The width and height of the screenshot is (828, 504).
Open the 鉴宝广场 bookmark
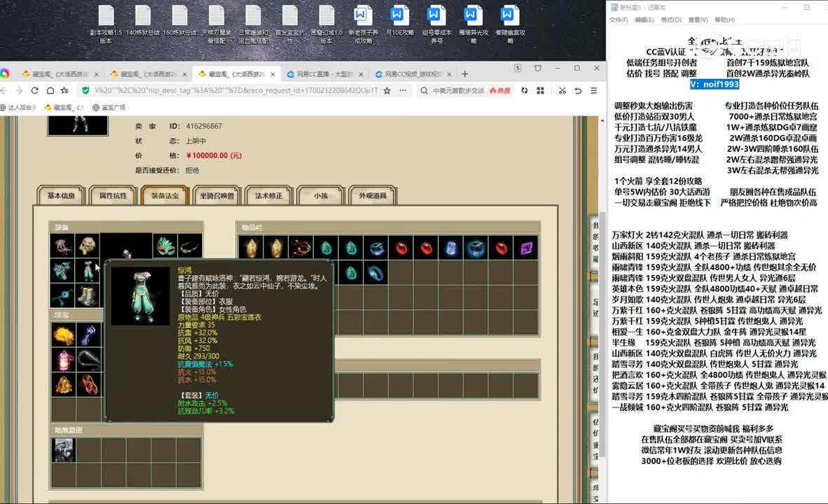(109, 108)
